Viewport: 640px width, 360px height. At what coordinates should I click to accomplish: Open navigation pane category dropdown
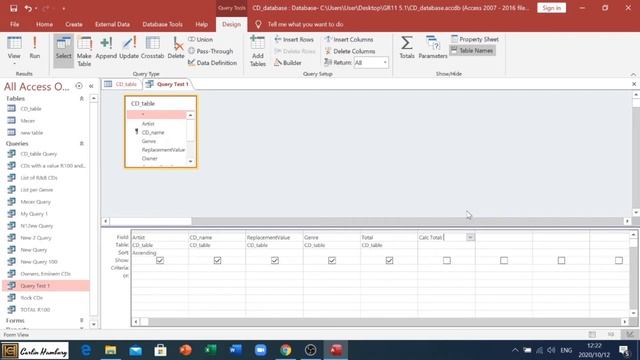click(x=79, y=86)
